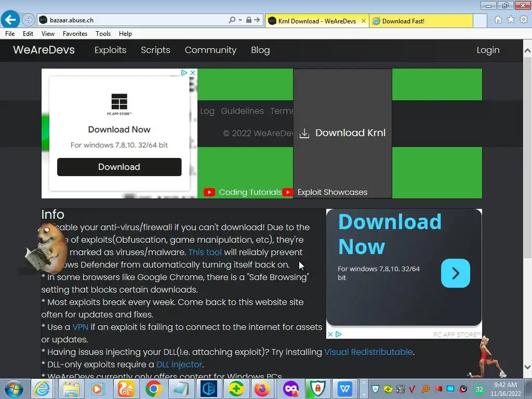Click the page scrollbar down arrow
The width and height of the screenshot is (532, 399).
527,367
